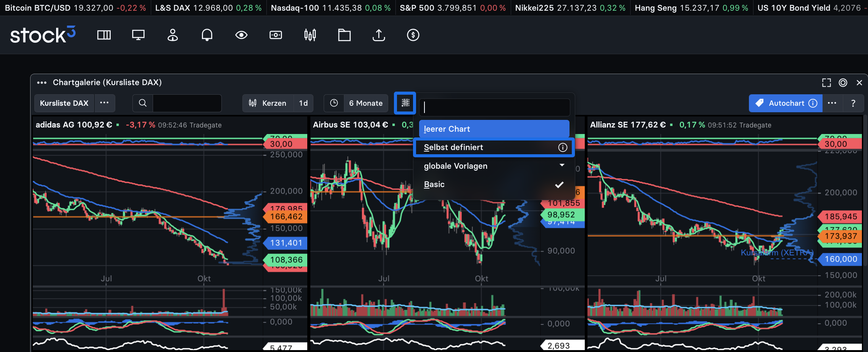Open more options beside Autochart button

(832, 103)
